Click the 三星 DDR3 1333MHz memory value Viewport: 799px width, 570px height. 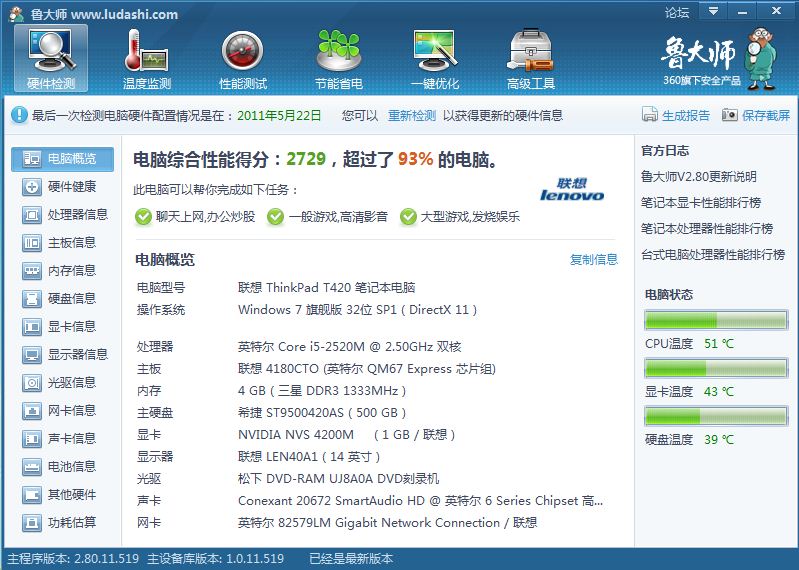click(x=322, y=391)
